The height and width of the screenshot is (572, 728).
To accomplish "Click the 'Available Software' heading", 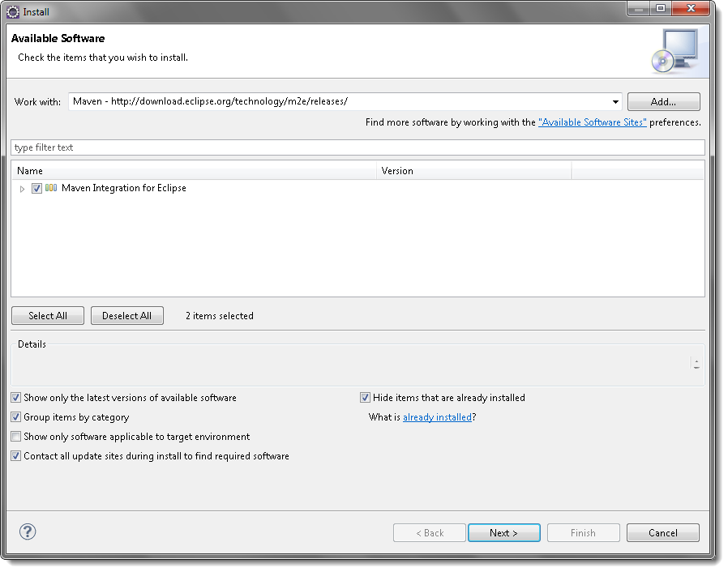I will pyautogui.click(x=58, y=39).
